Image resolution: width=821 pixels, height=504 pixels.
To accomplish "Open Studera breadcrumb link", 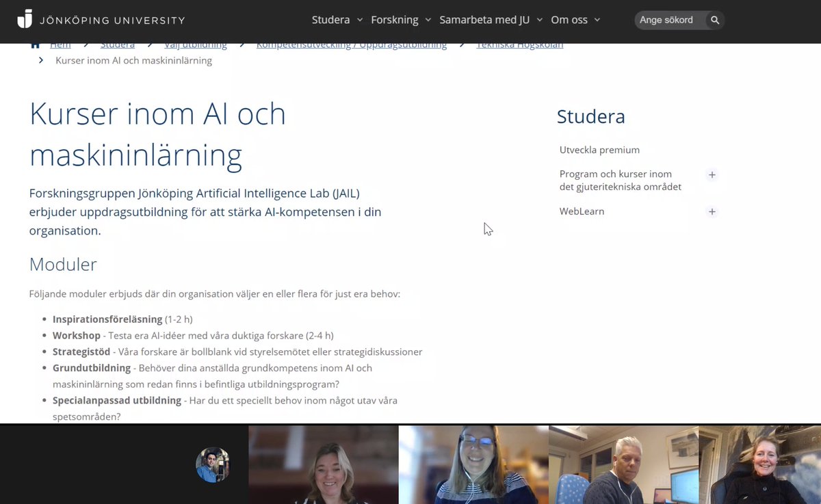I will tap(118, 45).
